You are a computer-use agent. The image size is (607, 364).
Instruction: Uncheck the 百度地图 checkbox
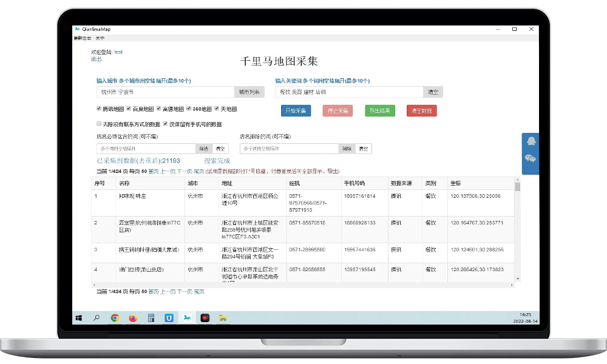click(129, 109)
